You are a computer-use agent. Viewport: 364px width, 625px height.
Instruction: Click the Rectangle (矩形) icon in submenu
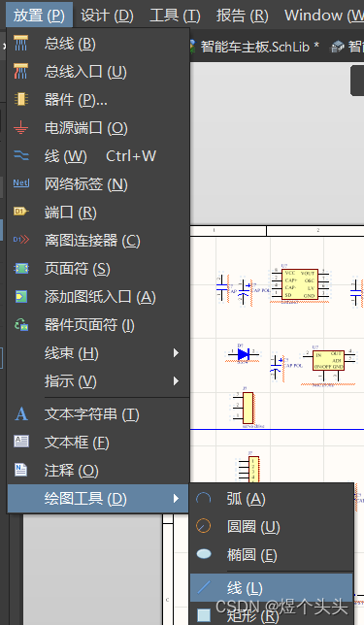click(x=204, y=615)
